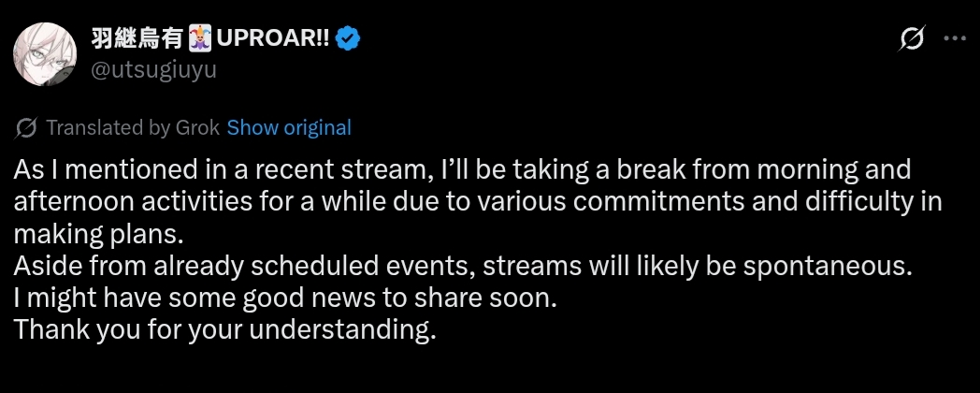Click the 'Aside from already scheduled events' line
Image resolution: width=980 pixels, height=393 pixels.
point(462,266)
